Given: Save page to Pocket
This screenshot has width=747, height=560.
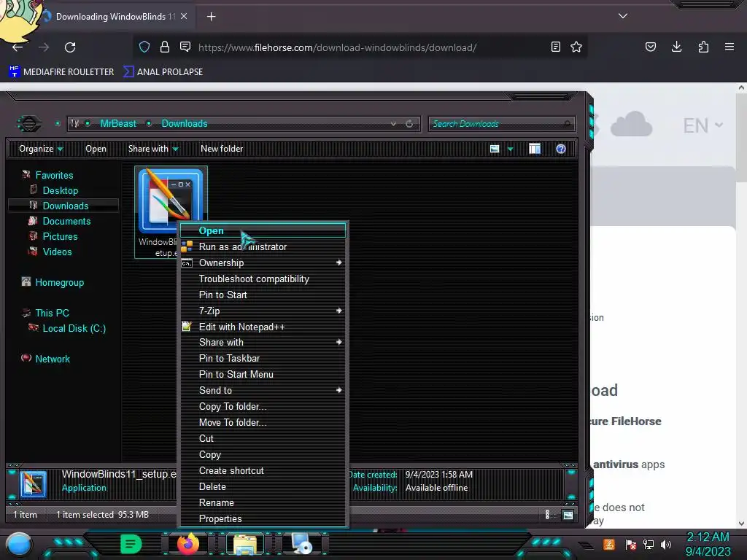Looking at the screenshot, I should 650,47.
